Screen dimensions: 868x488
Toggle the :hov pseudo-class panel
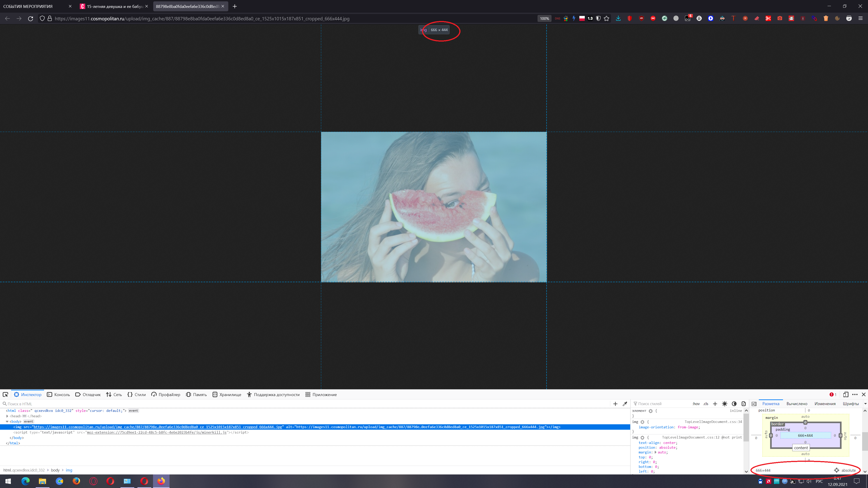[x=696, y=404]
